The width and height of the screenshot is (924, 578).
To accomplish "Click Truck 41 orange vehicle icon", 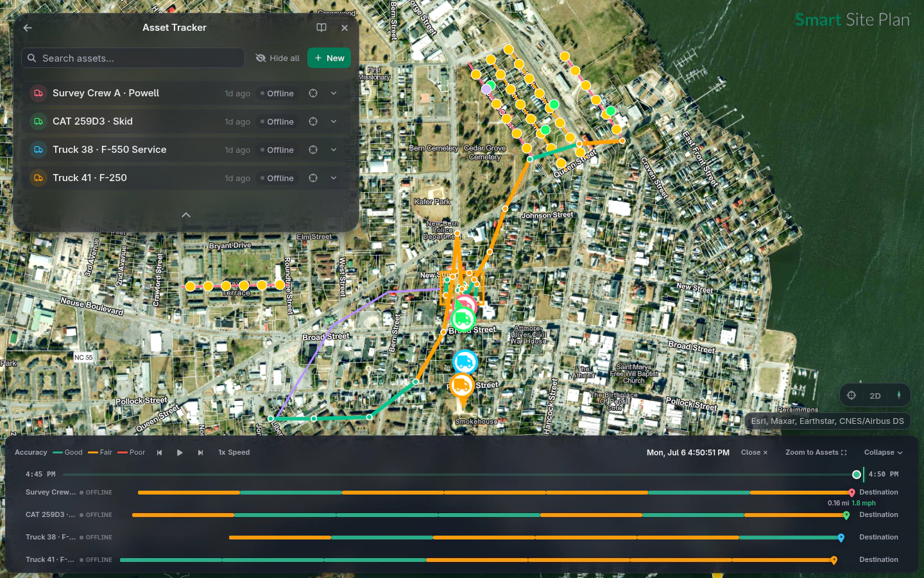I will click(38, 178).
